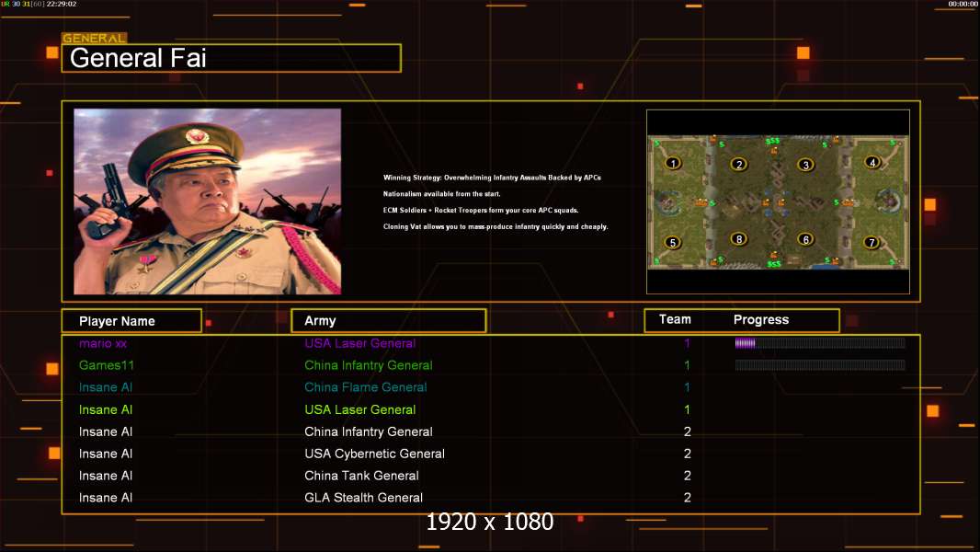Click the 'Cloning Vat allows you' line
The height and width of the screenshot is (552, 980).
click(x=495, y=226)
